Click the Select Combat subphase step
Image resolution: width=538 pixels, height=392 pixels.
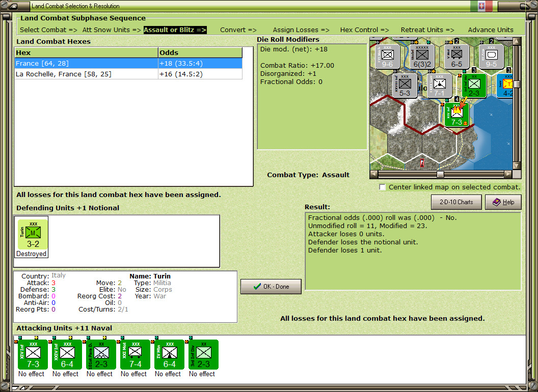49,30
